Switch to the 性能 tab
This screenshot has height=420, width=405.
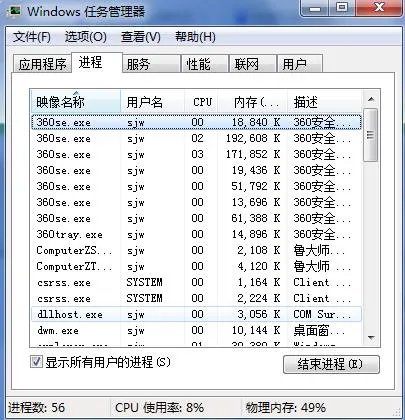click(x=205, y=64)
